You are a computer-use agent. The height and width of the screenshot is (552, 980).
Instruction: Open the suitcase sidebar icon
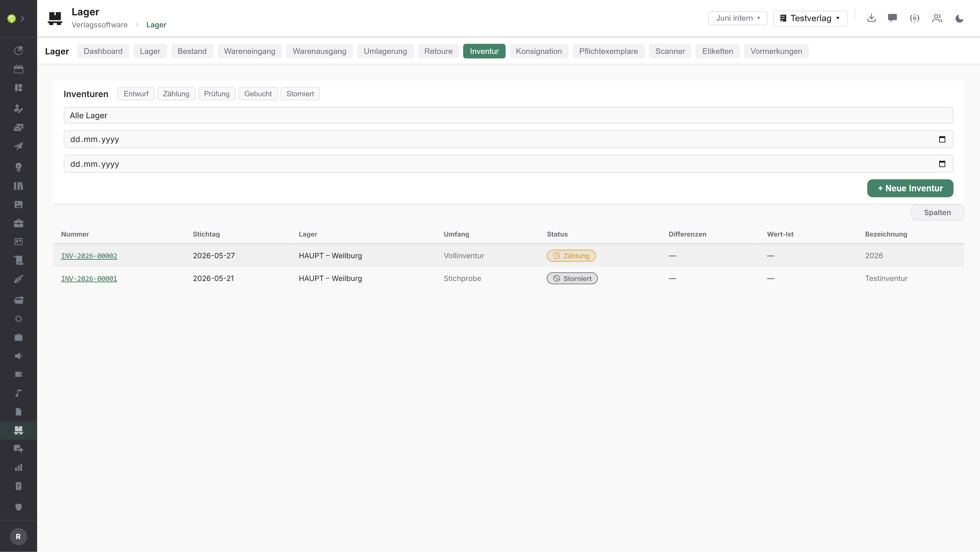18,337
